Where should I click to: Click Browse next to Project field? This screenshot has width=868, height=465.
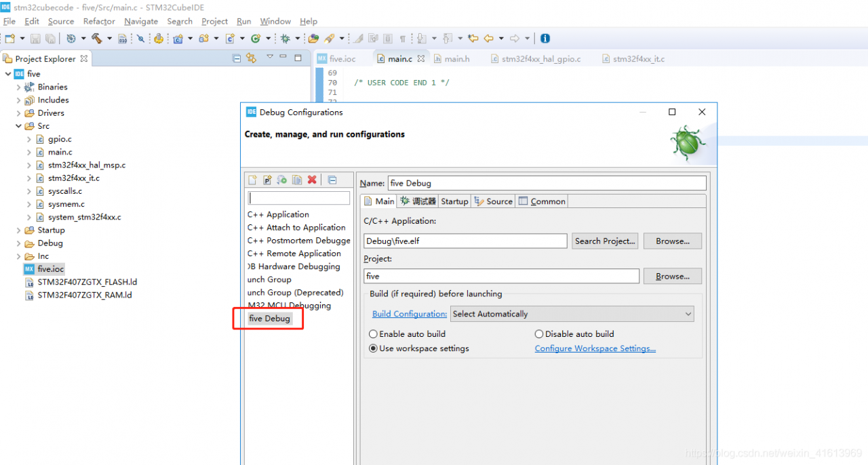pyautogui.click(x=673, y=276)
